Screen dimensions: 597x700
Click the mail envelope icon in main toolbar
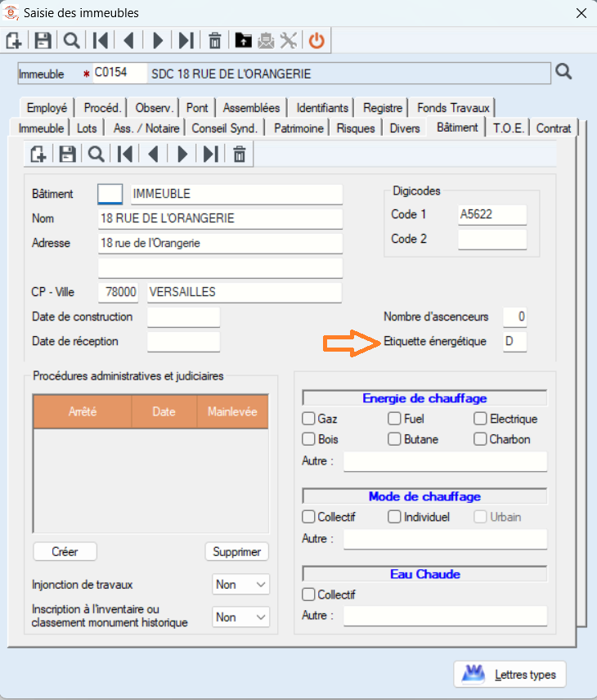pos(266,41)
